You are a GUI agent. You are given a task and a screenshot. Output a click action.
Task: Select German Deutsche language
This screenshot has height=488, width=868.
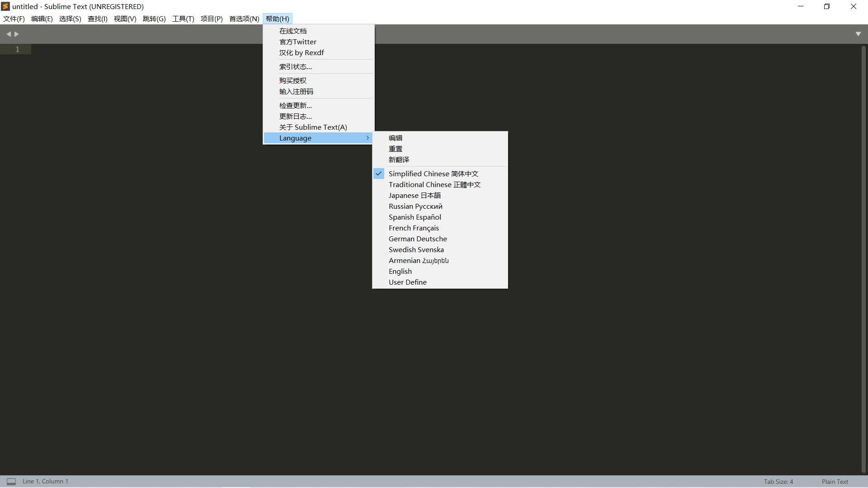click(x=417, y=238)
